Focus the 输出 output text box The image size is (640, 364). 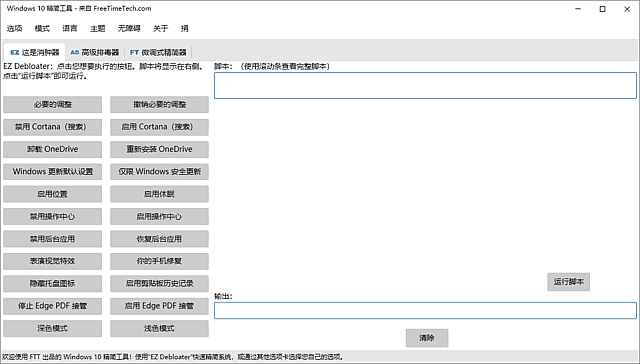pos(425,311)
